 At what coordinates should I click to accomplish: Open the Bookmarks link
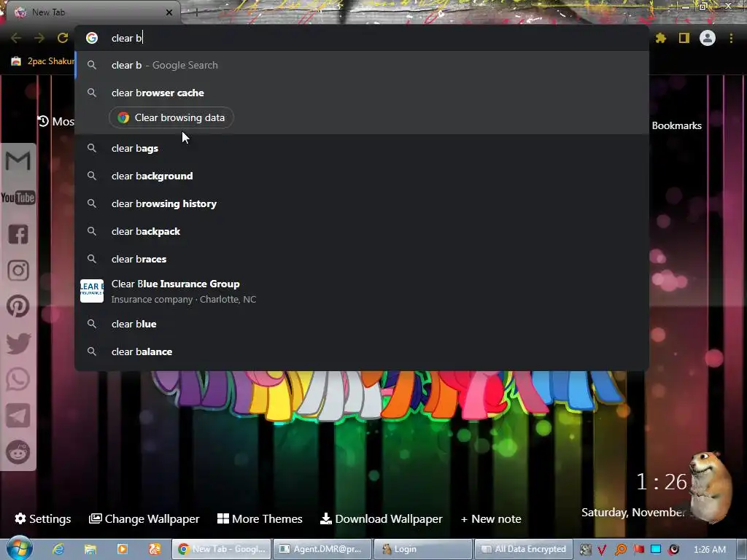pyautogui.click(x=676, y=125)
